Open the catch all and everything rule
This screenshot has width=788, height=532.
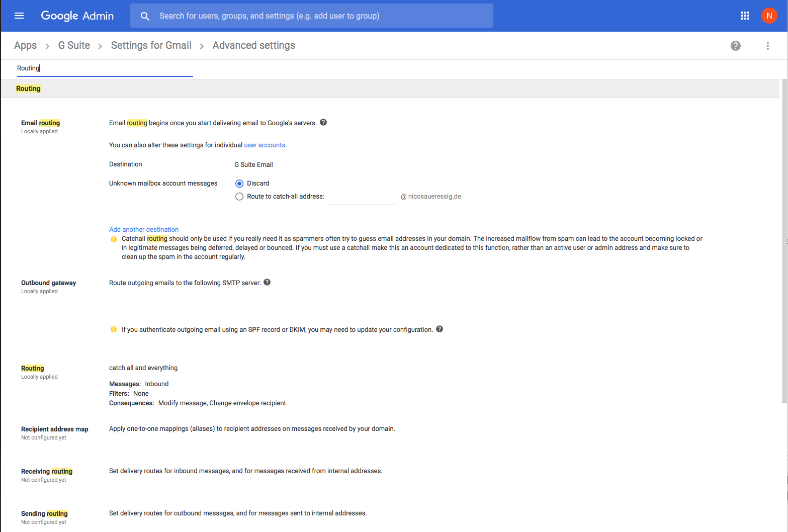click(x=143, y=368)
